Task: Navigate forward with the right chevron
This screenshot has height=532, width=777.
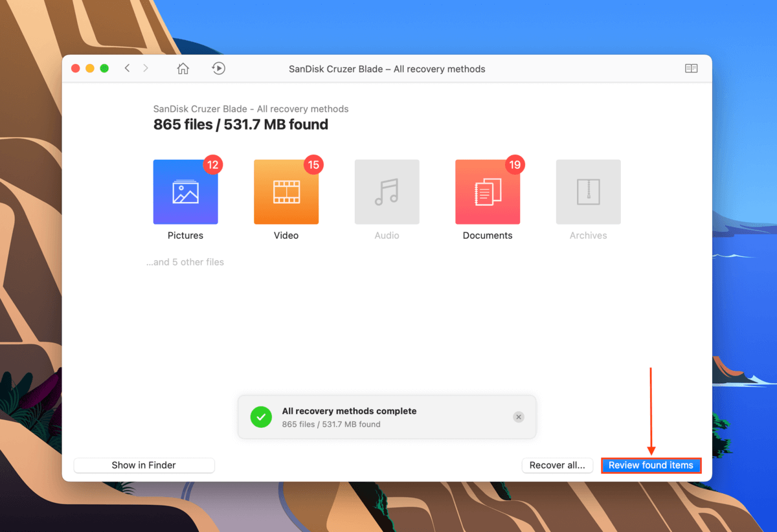Action: coord(146,69)
